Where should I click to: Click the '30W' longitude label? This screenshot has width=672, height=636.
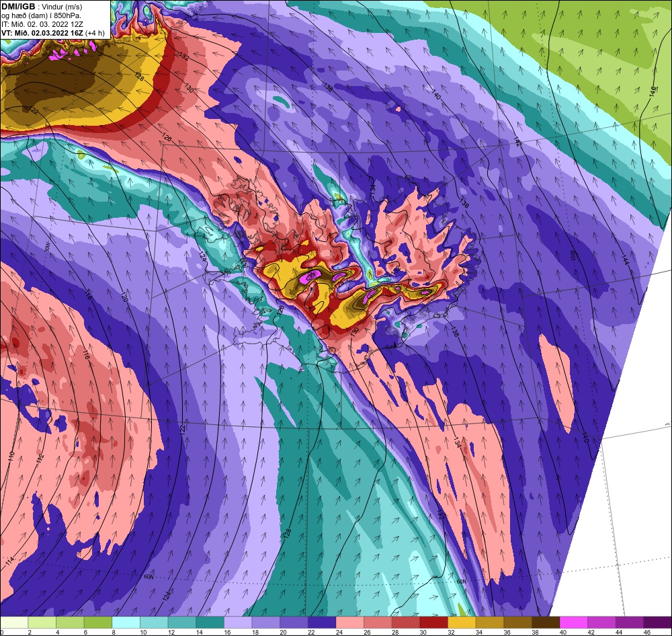(x=47, y=248)
